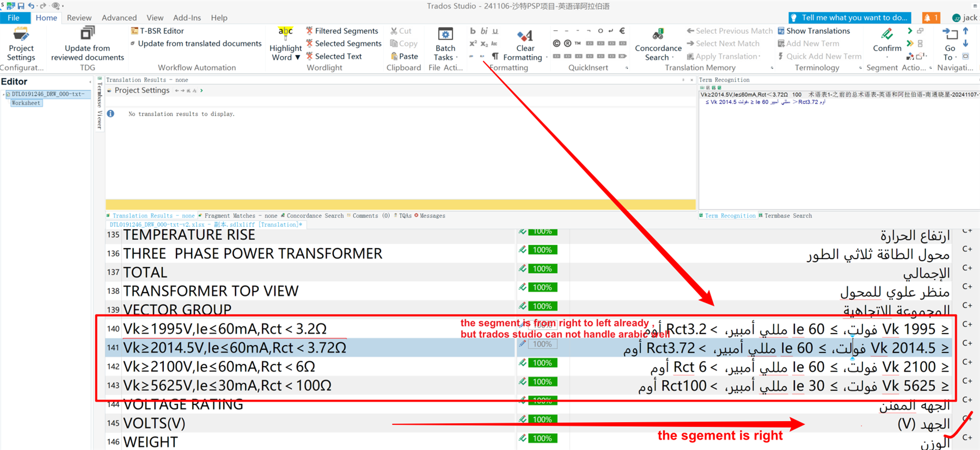980x450 pixels.
Task: Apply underline formatting
Action: tap(495, 31)
